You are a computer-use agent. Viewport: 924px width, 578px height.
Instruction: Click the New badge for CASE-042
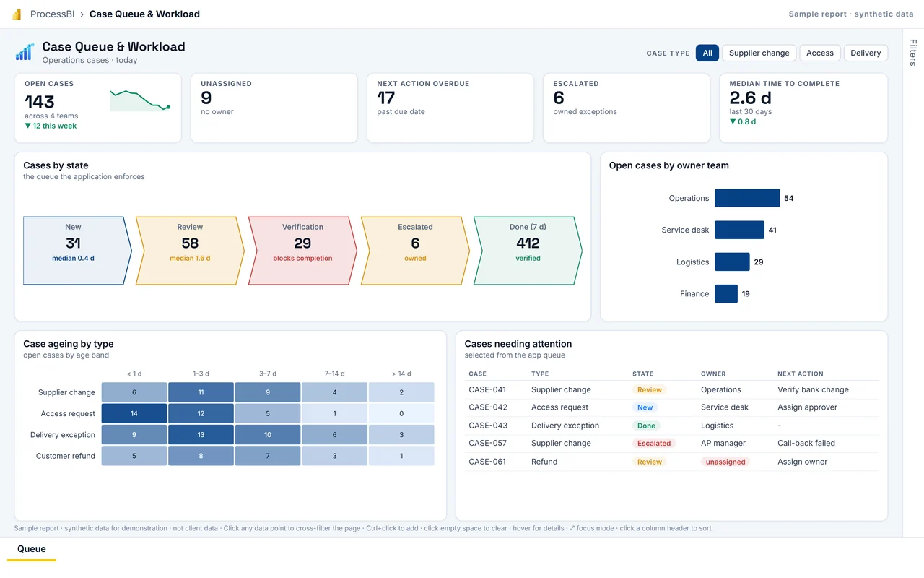click(645, 407)
